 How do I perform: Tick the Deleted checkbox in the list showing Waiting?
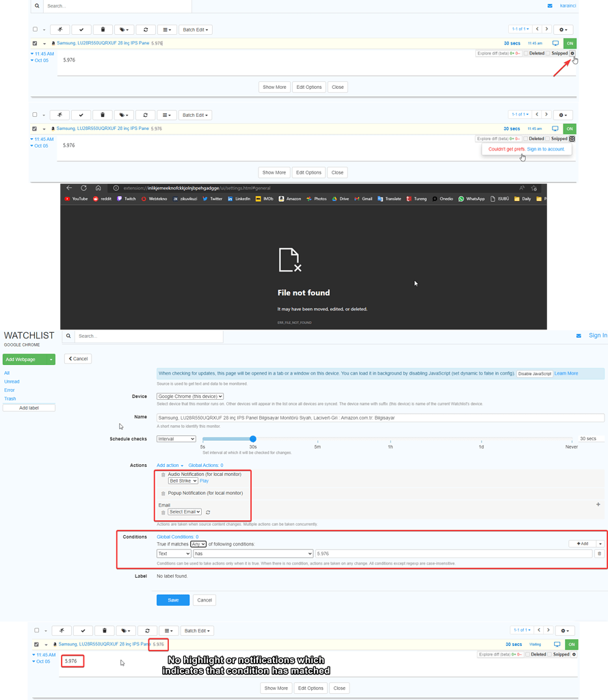pyautogui.click(x=527, y=654)
